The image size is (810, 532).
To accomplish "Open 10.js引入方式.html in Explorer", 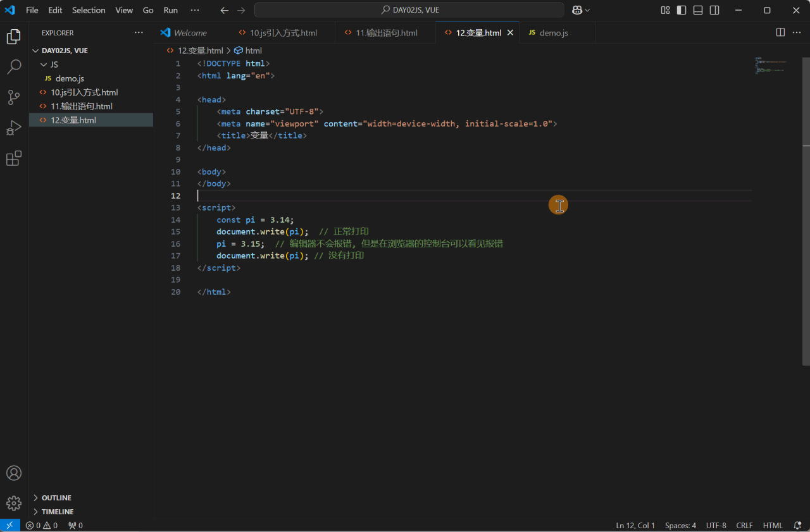I will (x=84, y=92).
